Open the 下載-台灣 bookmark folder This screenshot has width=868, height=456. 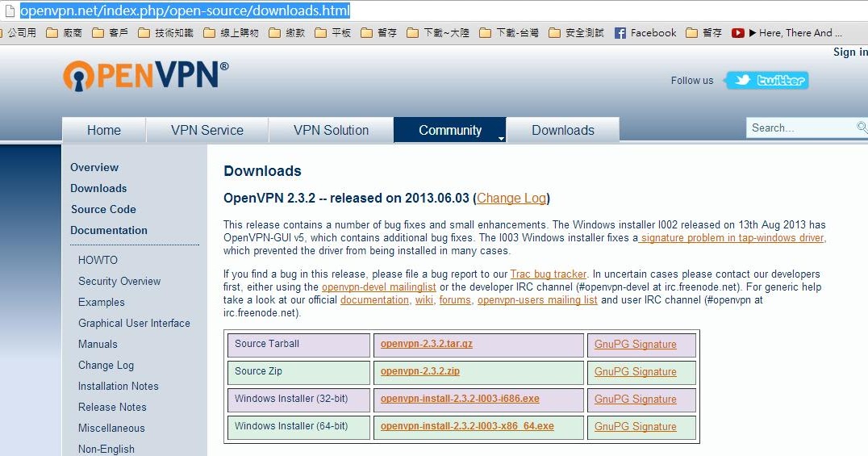(x=509, y=33)
